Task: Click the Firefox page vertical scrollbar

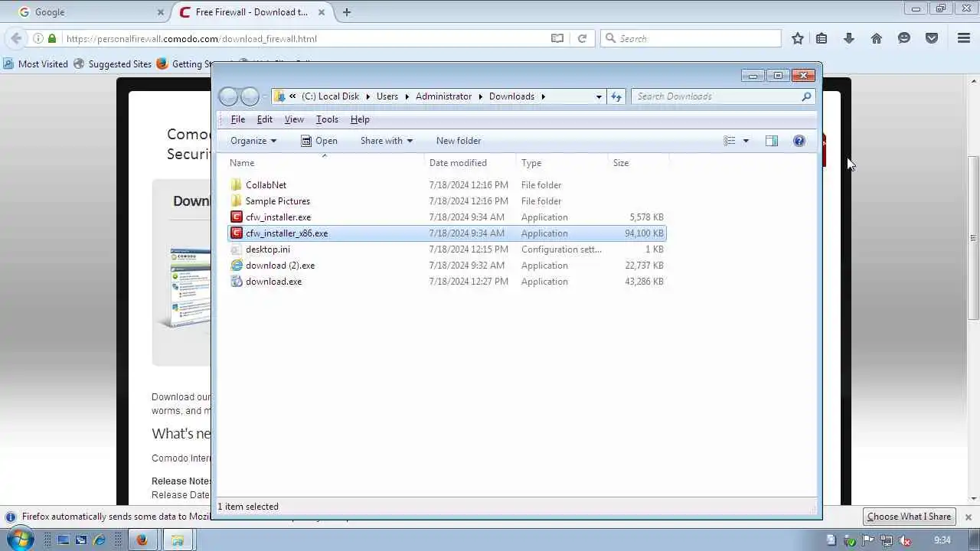Action: [x=974, y=237]
